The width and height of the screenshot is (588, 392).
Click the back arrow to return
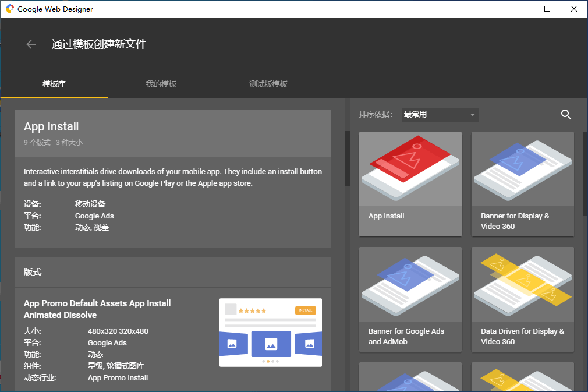31,44
